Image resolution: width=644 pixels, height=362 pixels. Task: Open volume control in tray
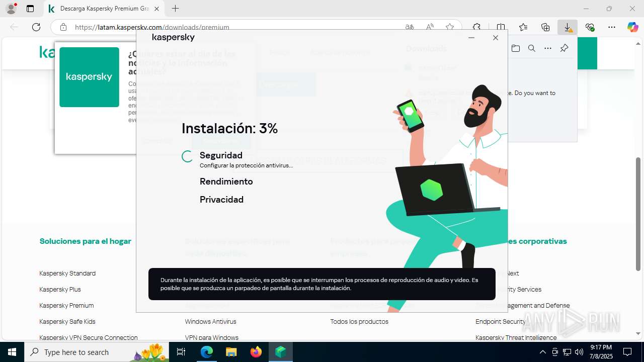pos(579,352)
